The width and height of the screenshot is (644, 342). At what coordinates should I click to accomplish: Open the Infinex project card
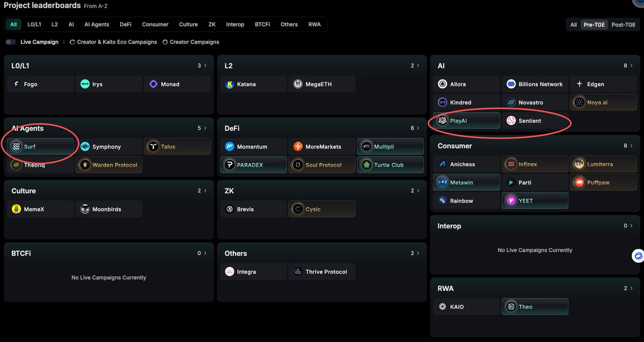pyautogui.click(x=535, y=164)
